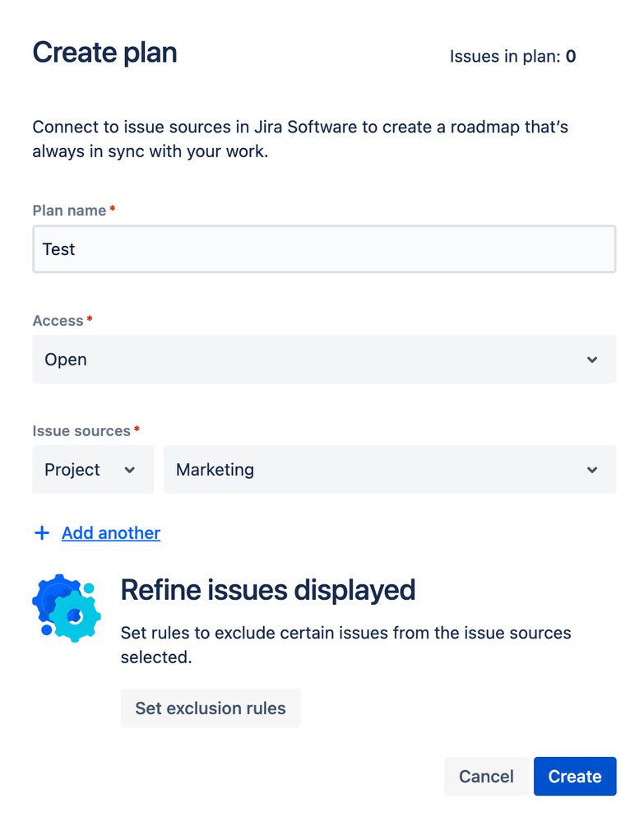644x822 pixels.
Task: Click the Test text in name field
Action: tap(59, 249)
